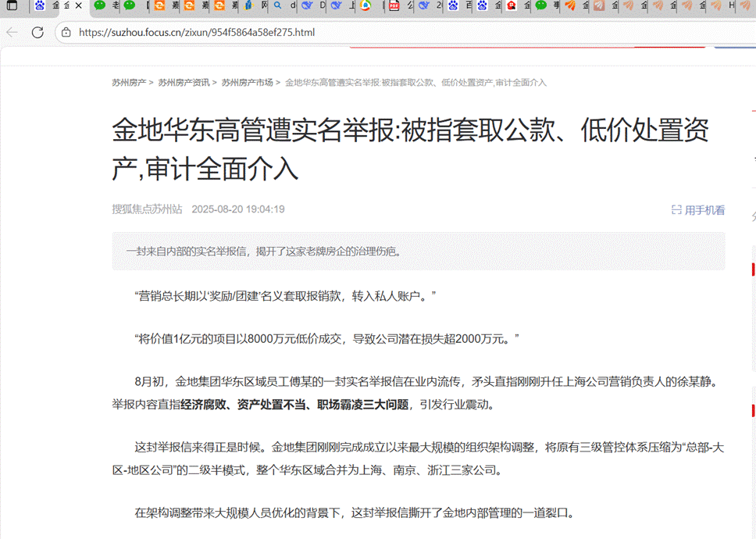Reload the page with the refresh icon
Viewport: 756px width, 539px height.
tap(37, 33)
